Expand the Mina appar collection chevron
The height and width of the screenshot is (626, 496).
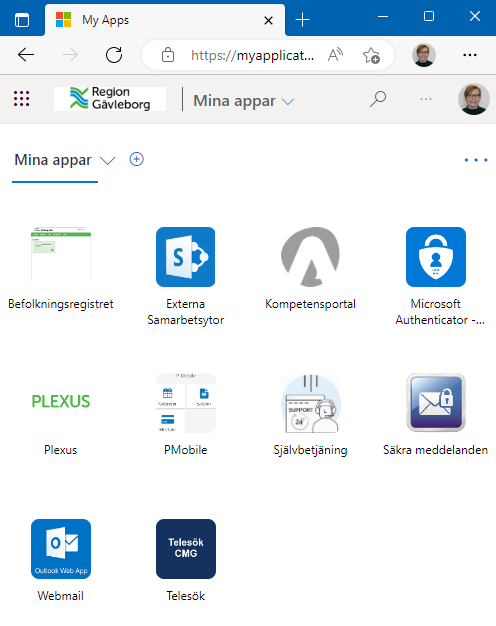tap(107, 160)
